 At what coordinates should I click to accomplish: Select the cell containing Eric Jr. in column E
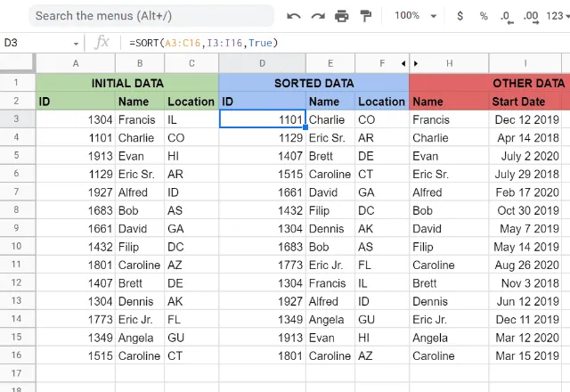tap(330, 265)
